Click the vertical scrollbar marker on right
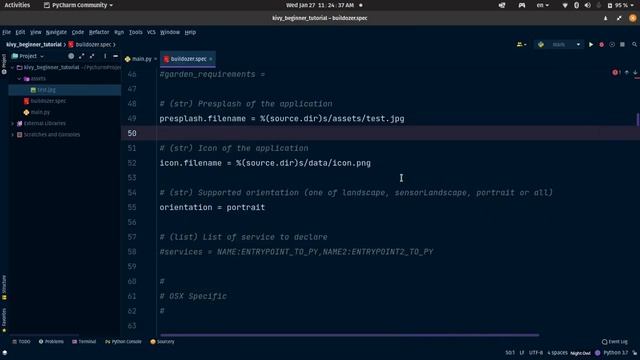Screen dimensions: 640x360 coord(638,119)
